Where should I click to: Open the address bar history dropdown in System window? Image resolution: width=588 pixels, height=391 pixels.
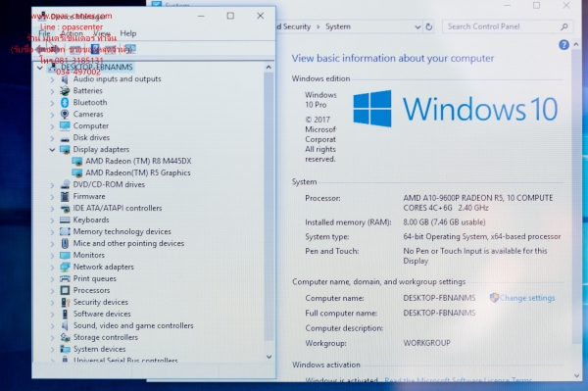pyautogui.click(x=417, y=27)
